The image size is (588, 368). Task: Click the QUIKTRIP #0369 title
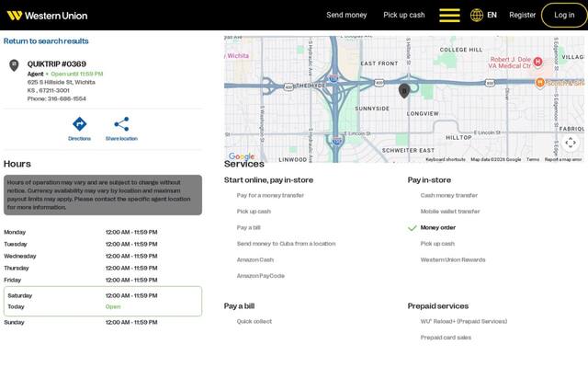(x=57, y=63)
